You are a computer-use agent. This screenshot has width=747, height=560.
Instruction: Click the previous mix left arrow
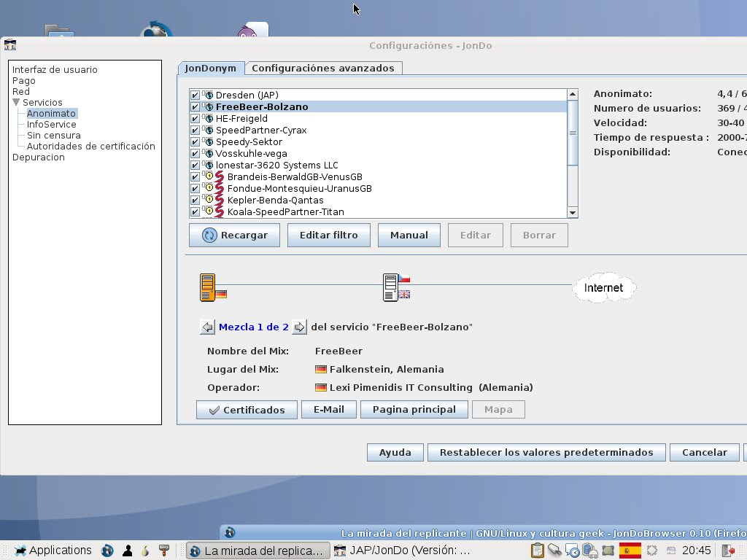pyautogui.click(x=207, y=327)
